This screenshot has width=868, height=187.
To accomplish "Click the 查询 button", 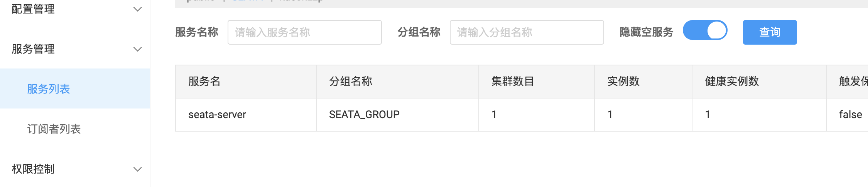I will tap(770, 32).
